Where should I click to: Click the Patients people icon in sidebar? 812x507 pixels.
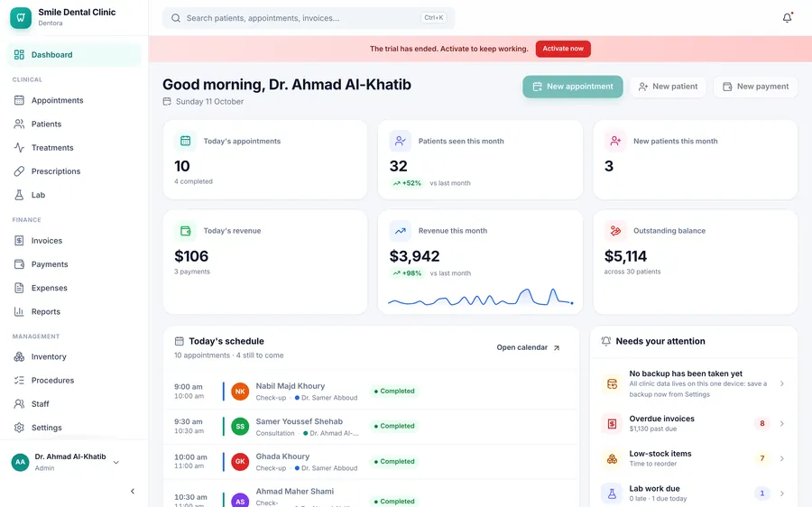coord(19,124)
